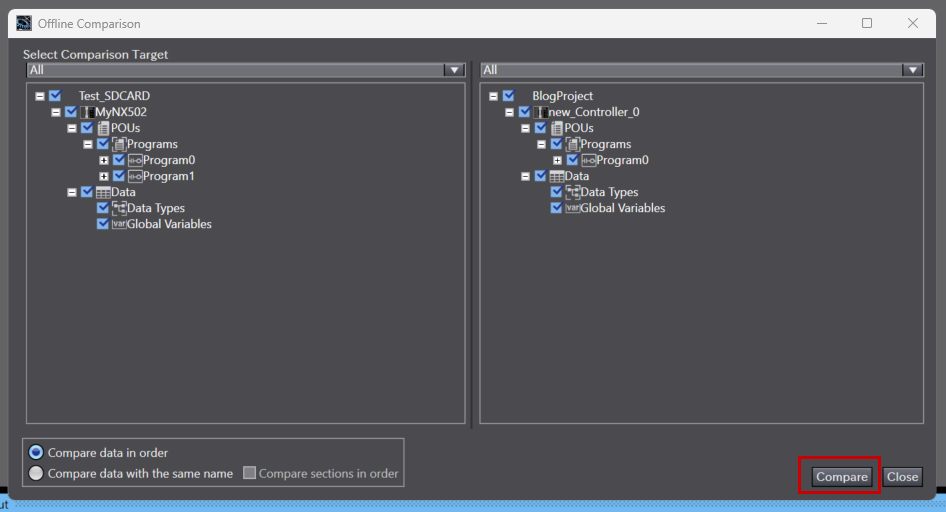Click the Data table icon in left tree

point(103,192)
